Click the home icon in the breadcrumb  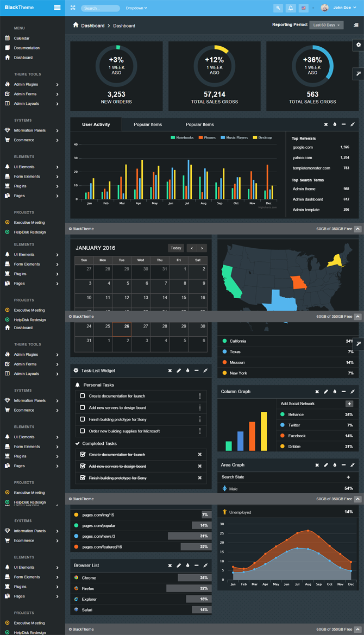point(76,25)
